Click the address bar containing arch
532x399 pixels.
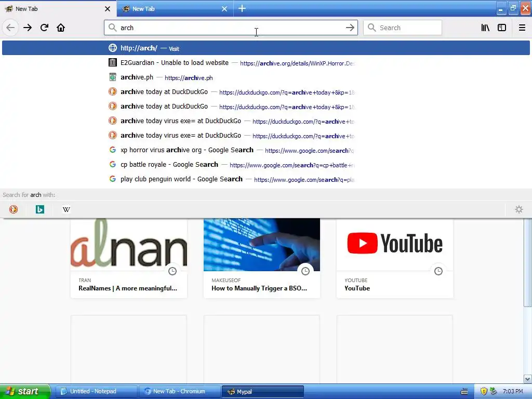(x=231, y=28)
